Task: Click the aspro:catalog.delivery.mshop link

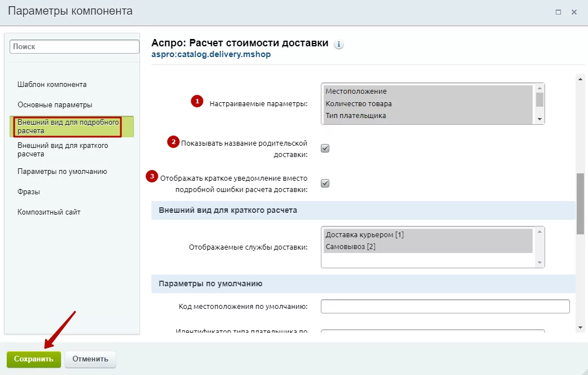Action: tap(211, 54)
